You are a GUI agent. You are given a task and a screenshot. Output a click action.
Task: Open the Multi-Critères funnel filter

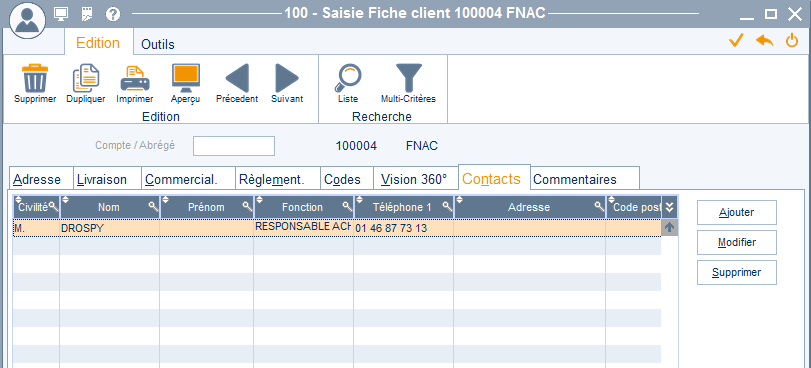[x=409, y=78]
